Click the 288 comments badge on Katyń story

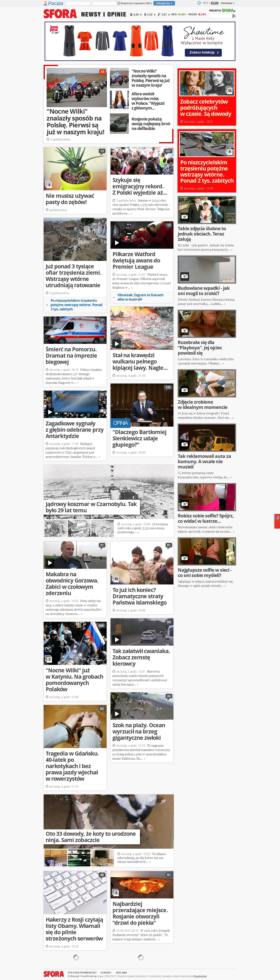pyautogui.click(x=101, y=625)
